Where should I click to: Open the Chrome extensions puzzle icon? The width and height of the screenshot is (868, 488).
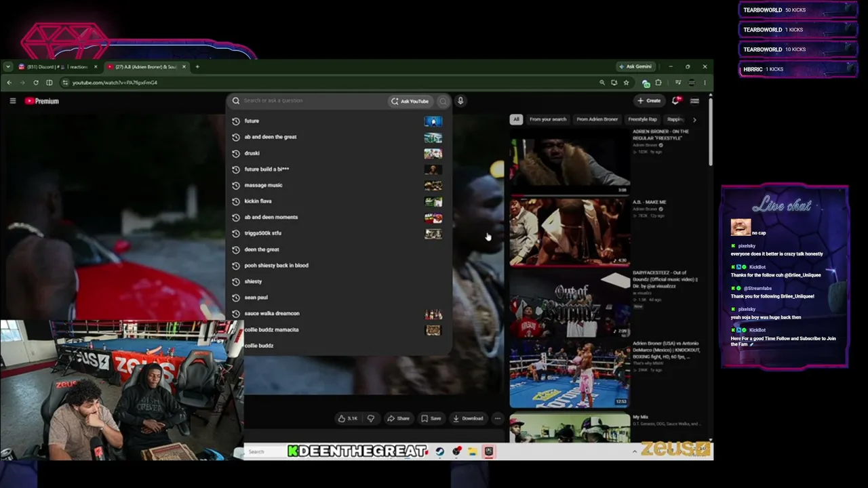point(658,83)
